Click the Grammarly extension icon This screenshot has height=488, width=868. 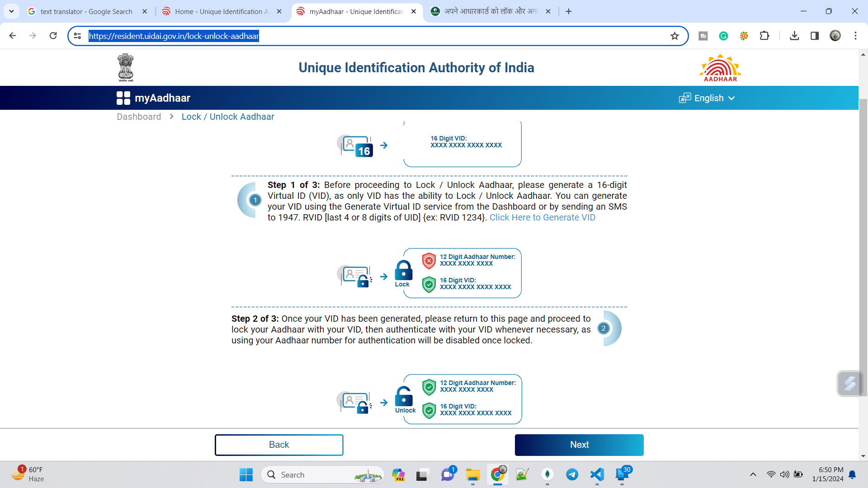(x=723, y=36)
